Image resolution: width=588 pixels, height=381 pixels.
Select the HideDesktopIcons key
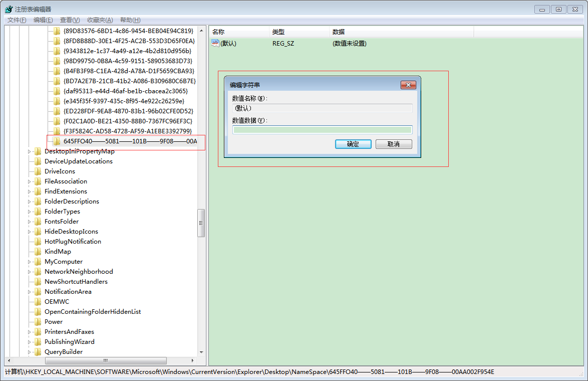tap(71, 232)
